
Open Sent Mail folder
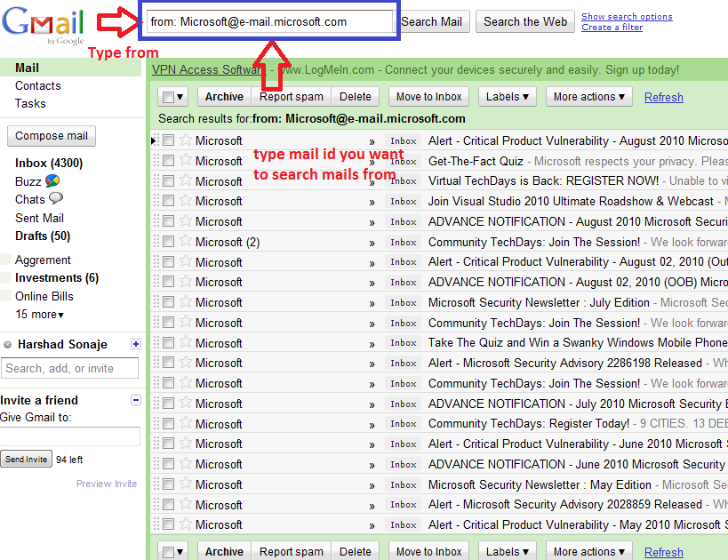tap(39, 218)
